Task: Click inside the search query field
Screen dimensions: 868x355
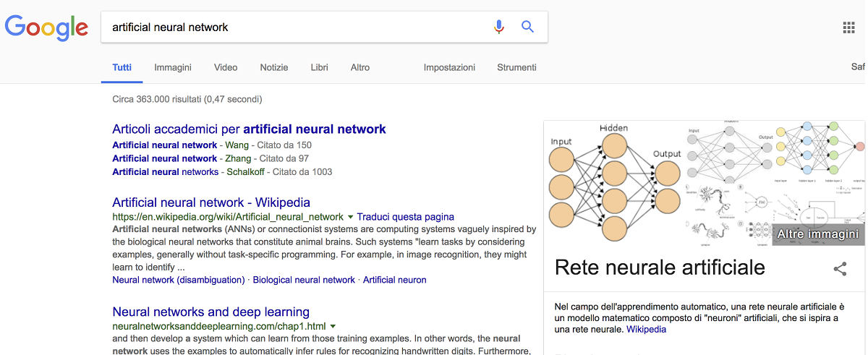Action: (289, 27)
